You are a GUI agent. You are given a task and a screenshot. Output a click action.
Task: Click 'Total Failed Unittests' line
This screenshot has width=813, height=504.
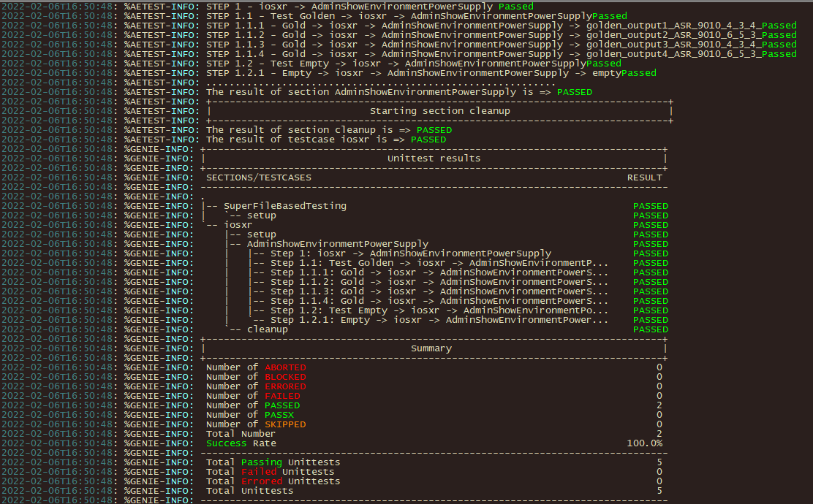pyautogui.click(x=270, y=472)
